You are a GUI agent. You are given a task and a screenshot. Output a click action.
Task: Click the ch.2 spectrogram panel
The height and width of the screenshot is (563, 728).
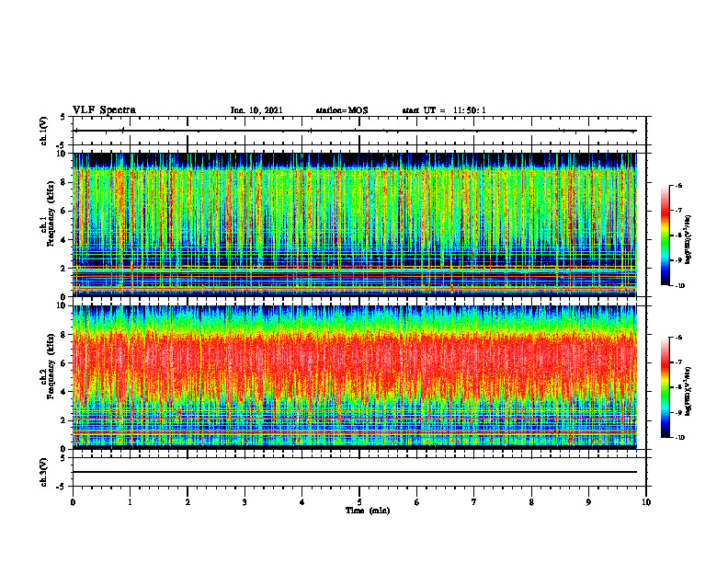pyautogui.click(x=355, y=377)
